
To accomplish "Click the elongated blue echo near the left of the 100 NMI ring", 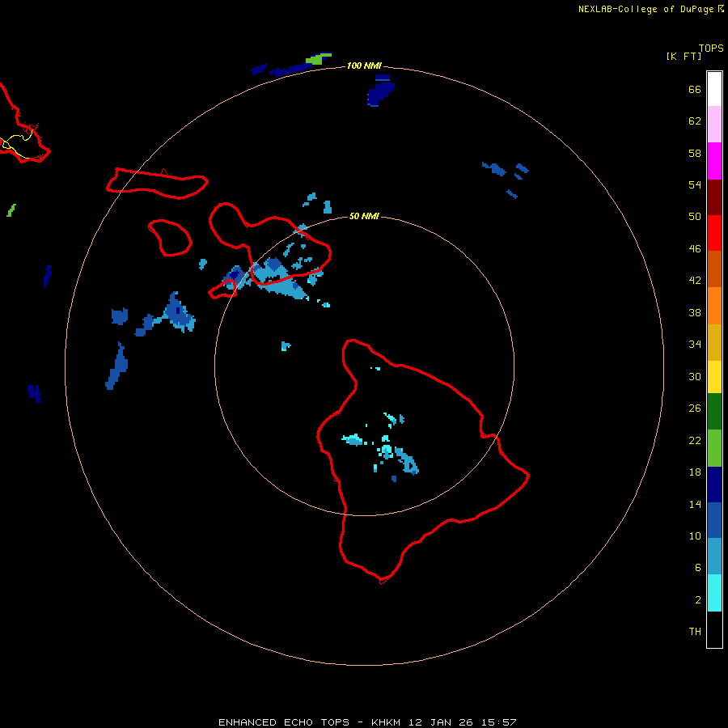I will (x=116, y=366).
